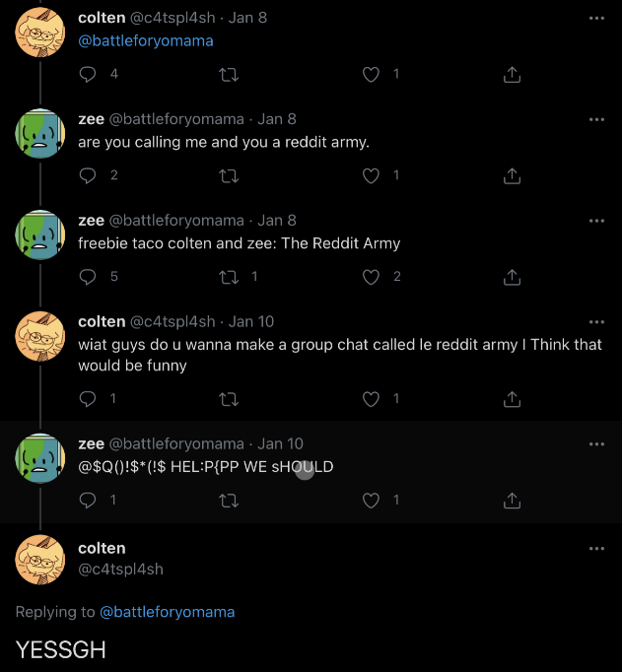Share zee's "HEL:P{PP WE sHOULD" tweet
The height and width of the screenshot is (672, 622).
tap(512, 501)
